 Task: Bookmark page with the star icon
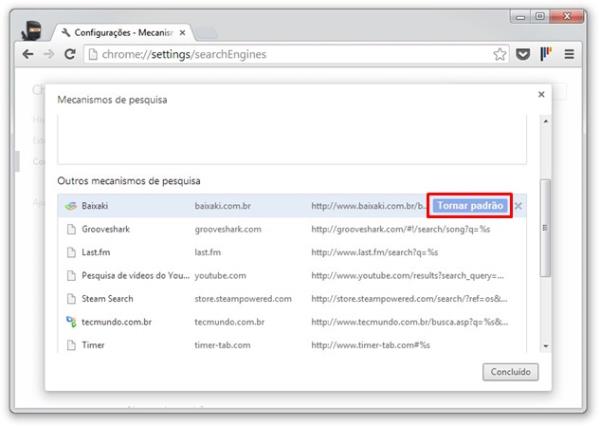pyautogui.click(x=499, y=54)
